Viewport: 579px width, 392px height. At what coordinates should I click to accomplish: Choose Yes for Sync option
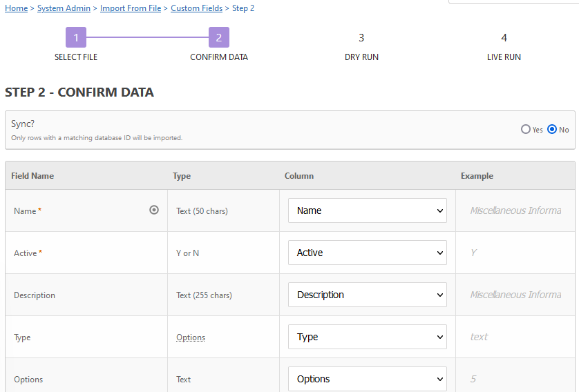click(x=526, y=130)
